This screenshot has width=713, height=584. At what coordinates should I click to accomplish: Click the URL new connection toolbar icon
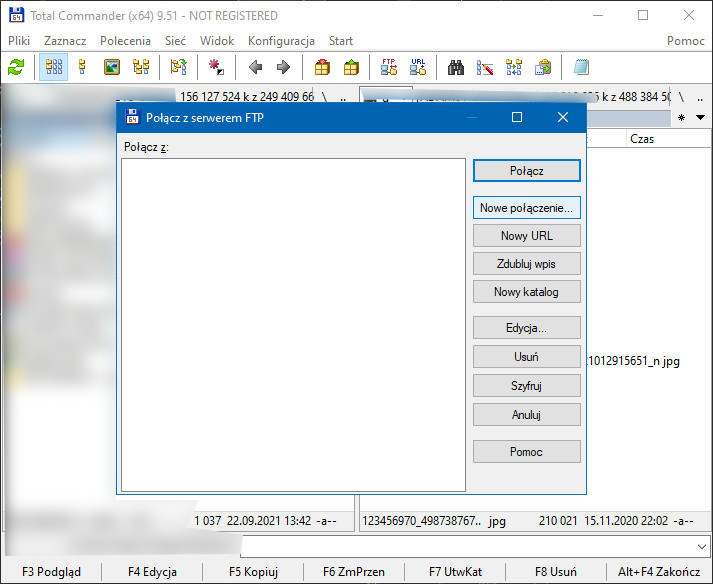(x=418, y=67)
